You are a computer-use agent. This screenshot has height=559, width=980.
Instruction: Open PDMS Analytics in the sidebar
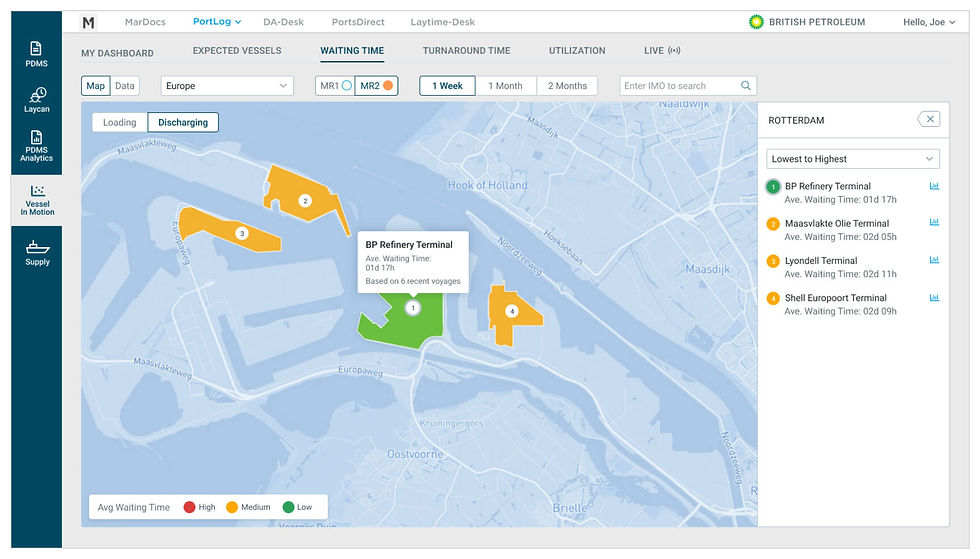36,146
